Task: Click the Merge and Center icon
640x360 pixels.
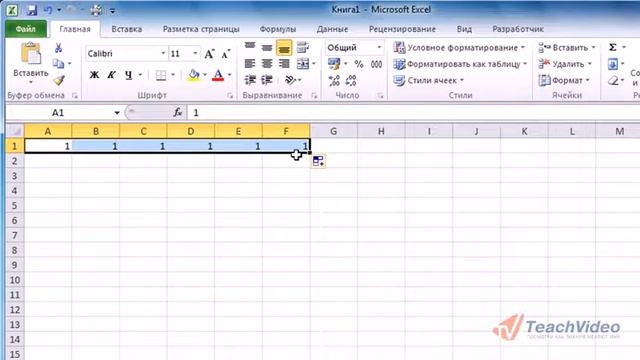Action: 303,63
